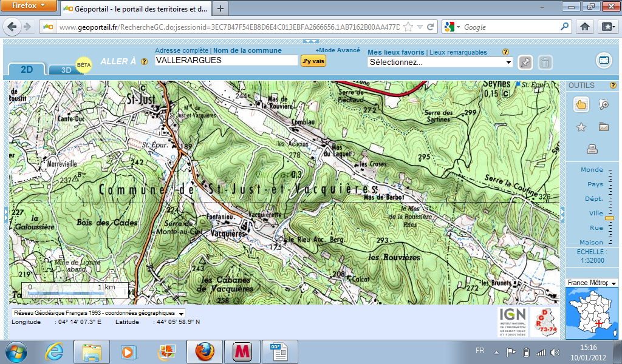Screen dimensions: 622x364
Task: Click the fullscreen window icon
Action: 604,61
